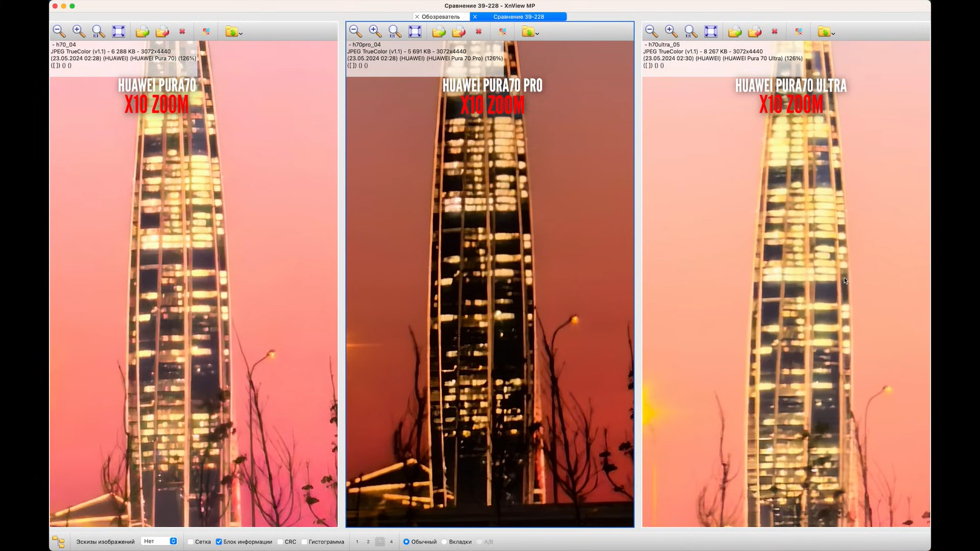Uncheck the Блок информации checkbox
The image size is (980, 551).
point(219,542)
